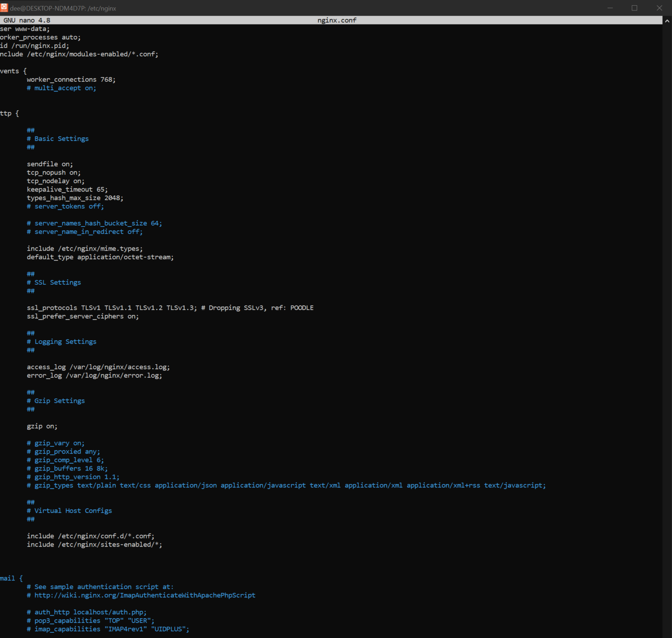The width and height of the screenshot is (672, 638).
Task: Click the include sites-enabled line
Action: [x=94, y=544]
